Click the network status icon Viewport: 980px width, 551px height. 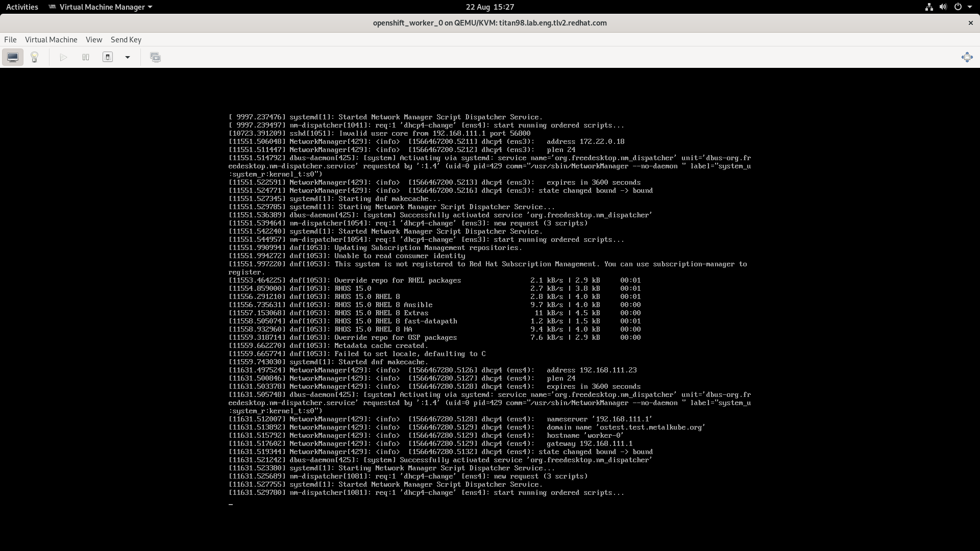click(929, 7)
